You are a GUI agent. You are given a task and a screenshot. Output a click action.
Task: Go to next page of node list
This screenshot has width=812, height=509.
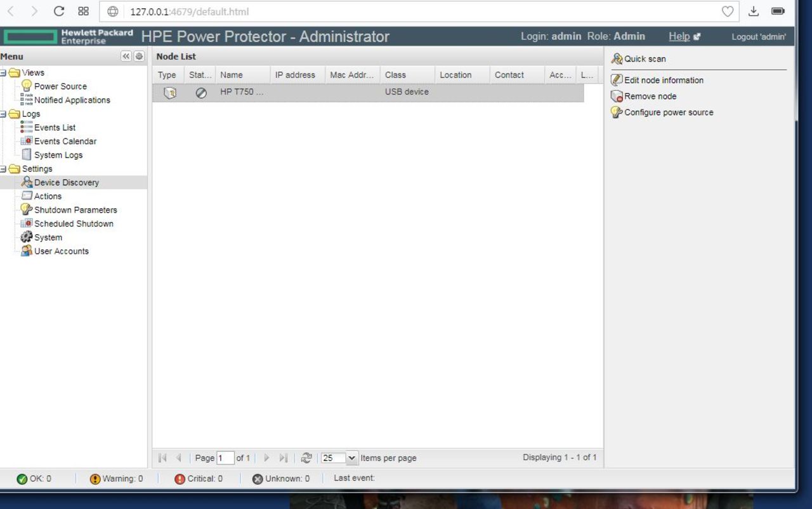tap(266, 458)
